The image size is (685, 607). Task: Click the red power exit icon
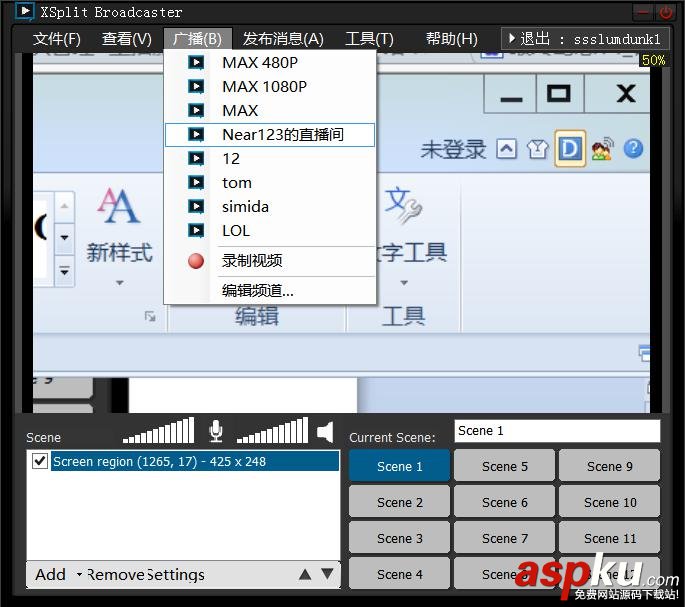click(665, 12)
